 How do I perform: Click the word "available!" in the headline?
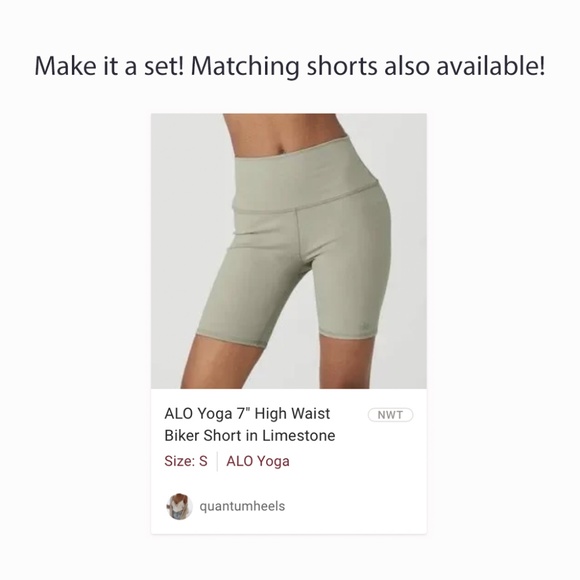coord(491,66)
